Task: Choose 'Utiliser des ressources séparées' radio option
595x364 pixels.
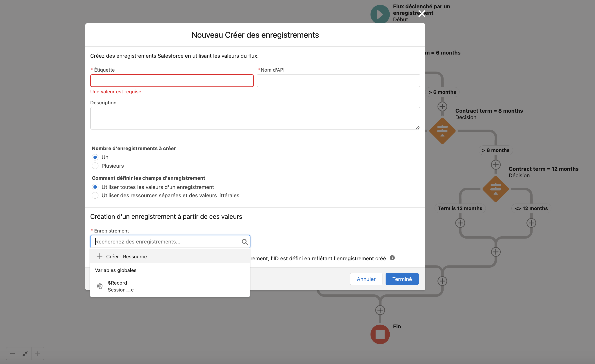Action: (95, 195)
